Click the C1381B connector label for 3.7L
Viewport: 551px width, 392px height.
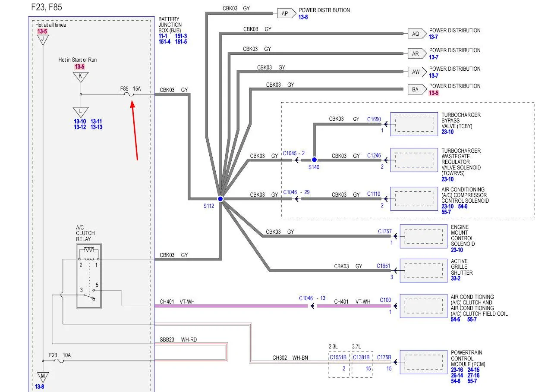click(x=362, y=357)
